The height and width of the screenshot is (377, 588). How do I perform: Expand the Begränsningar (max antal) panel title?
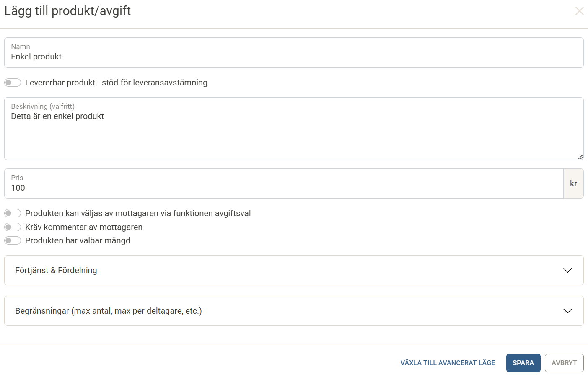click(x=109, y=311)
